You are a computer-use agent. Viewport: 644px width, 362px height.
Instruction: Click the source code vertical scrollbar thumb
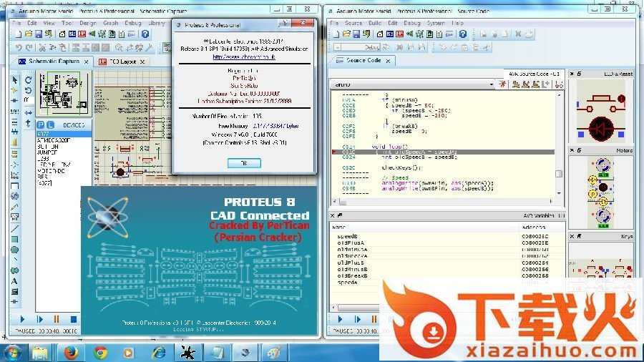tap(559, 174)
